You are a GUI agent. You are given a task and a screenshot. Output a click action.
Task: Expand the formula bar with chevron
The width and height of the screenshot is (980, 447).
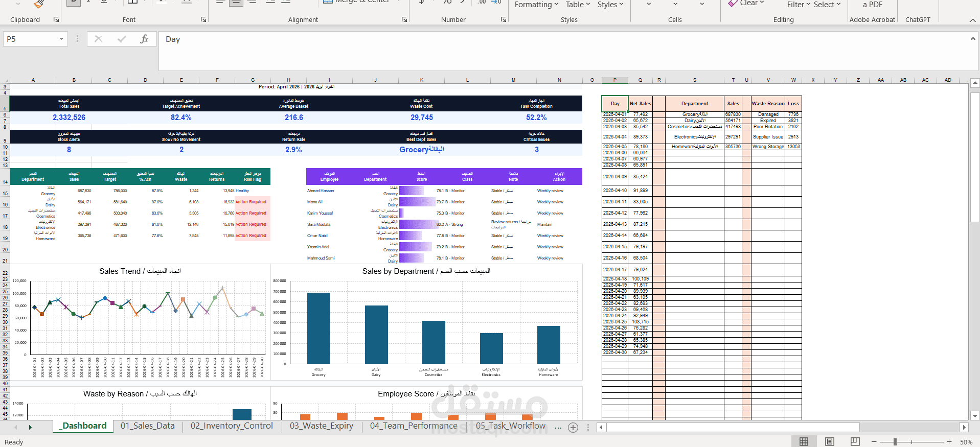[973, 38]
